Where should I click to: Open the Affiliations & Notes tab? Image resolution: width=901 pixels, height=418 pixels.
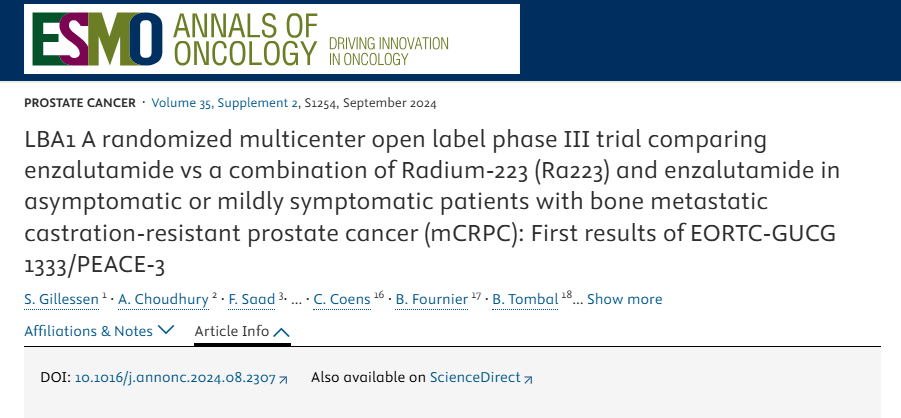[88, 331]
